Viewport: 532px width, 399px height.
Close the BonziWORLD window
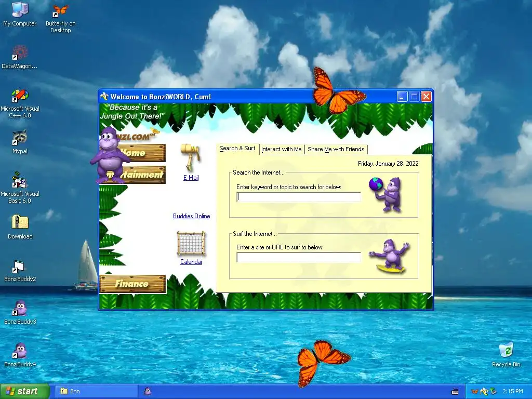(x=426, y=97)
